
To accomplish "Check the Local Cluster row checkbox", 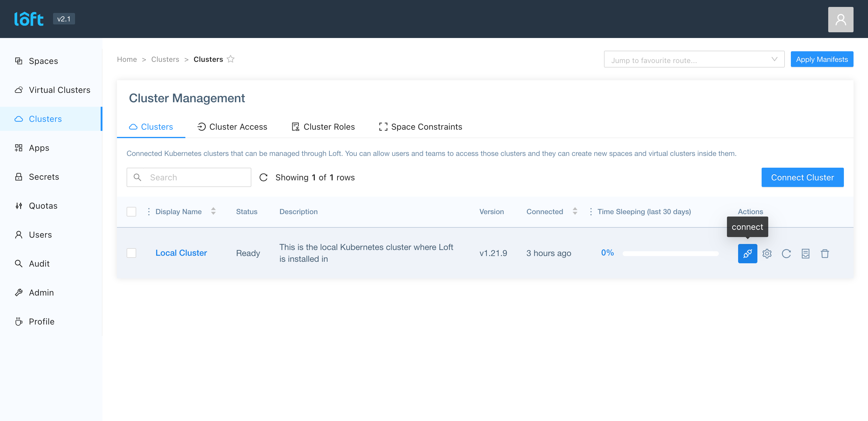I will pyautogui.click(x=131, y=253).
